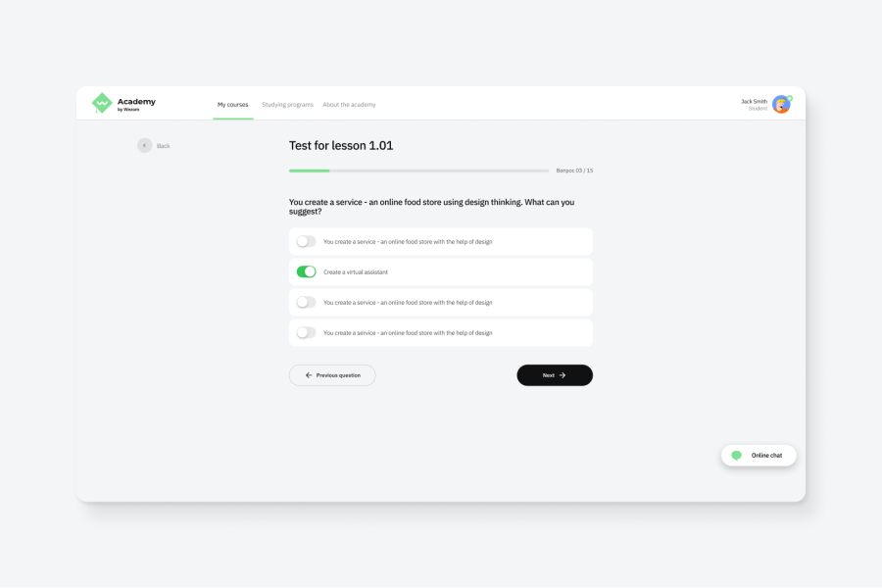Click the green Academy diamond logo

coord(102,103)
